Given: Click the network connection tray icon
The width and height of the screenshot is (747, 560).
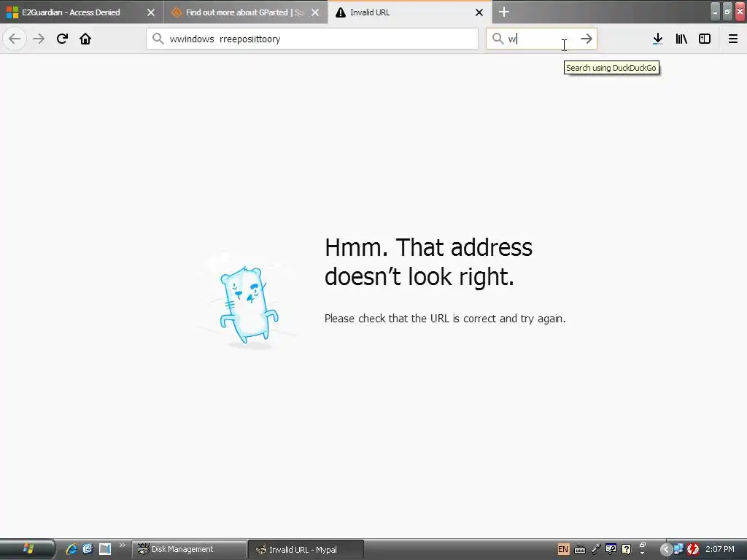Looking at the screenshot, I should pyautogui.click(x=678, y=549).
